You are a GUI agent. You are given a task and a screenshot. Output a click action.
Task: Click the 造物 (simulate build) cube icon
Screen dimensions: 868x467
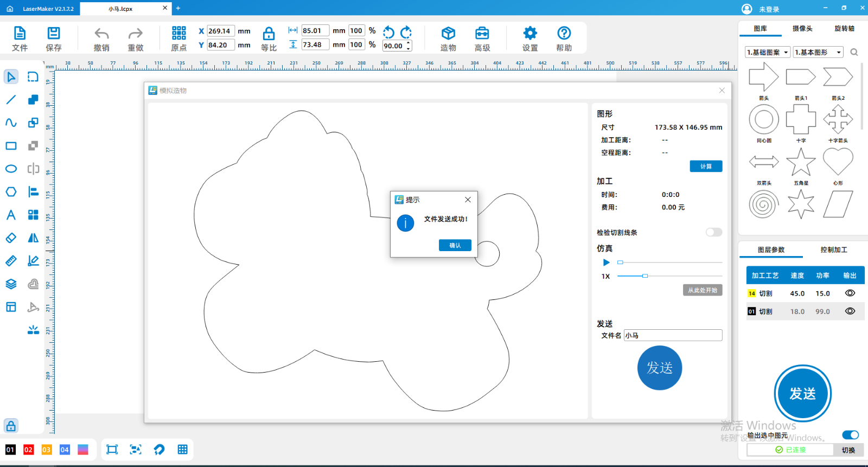pos(448,33)
